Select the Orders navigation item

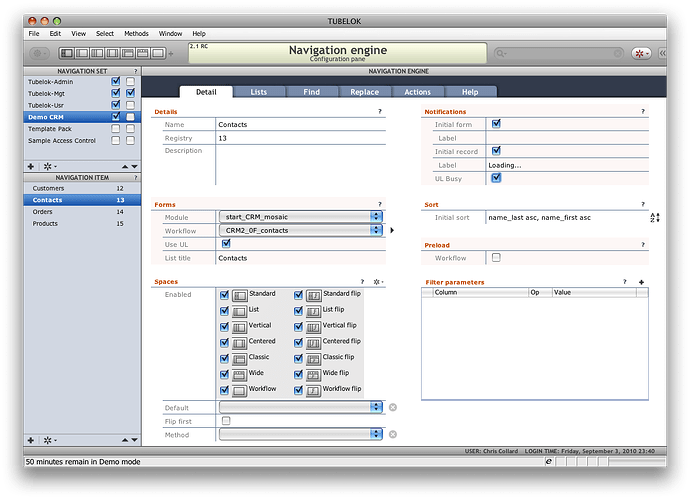82,212
